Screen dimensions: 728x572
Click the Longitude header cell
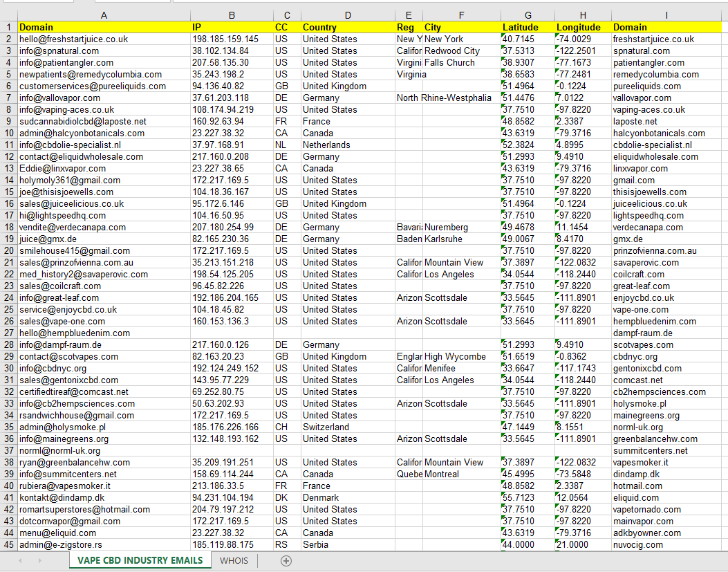pos(583,28)
